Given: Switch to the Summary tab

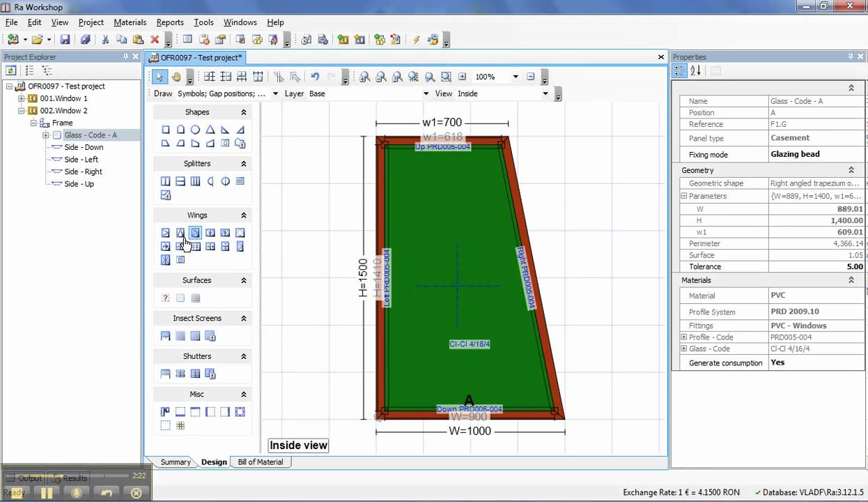Looking at the screenshot, I should tap(175, 462).
